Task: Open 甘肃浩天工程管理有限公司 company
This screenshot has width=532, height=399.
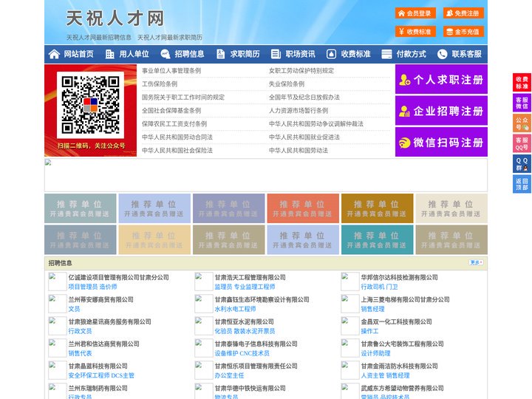Action: coord(250,277)
